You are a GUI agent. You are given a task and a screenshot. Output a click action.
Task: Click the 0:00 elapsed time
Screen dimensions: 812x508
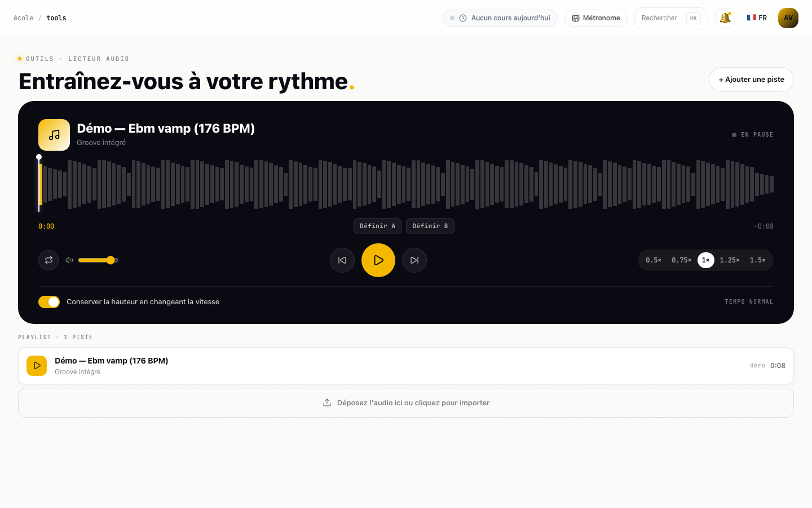point(46,226)
